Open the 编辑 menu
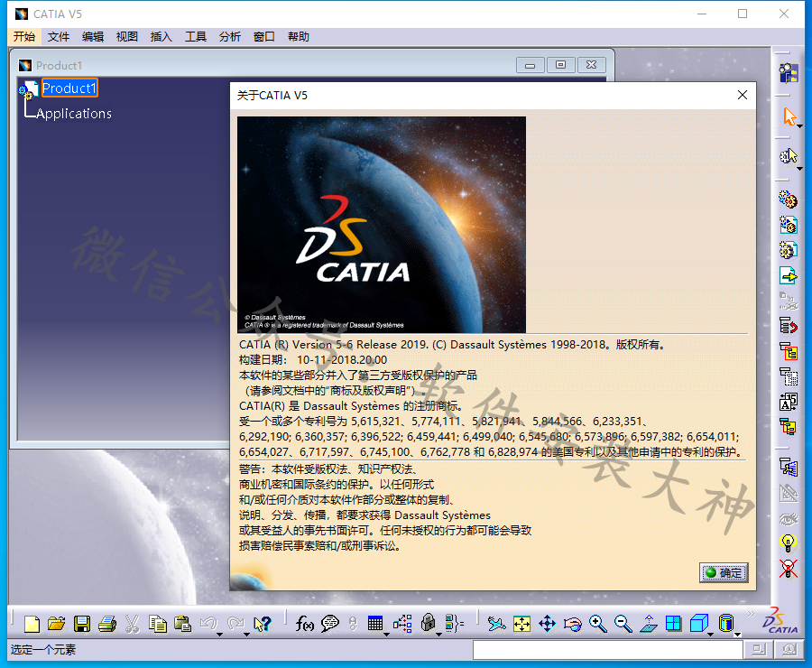The image size is (812, 668). coord(93,36)
